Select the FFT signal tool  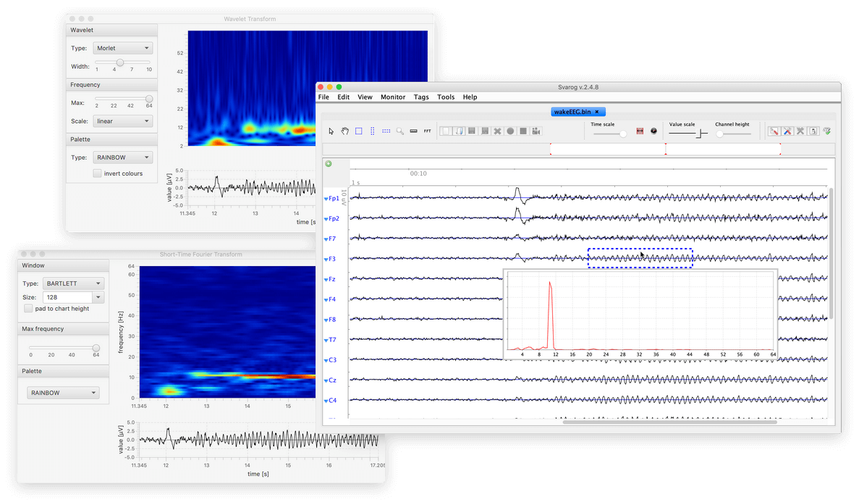tap(428, 131)
